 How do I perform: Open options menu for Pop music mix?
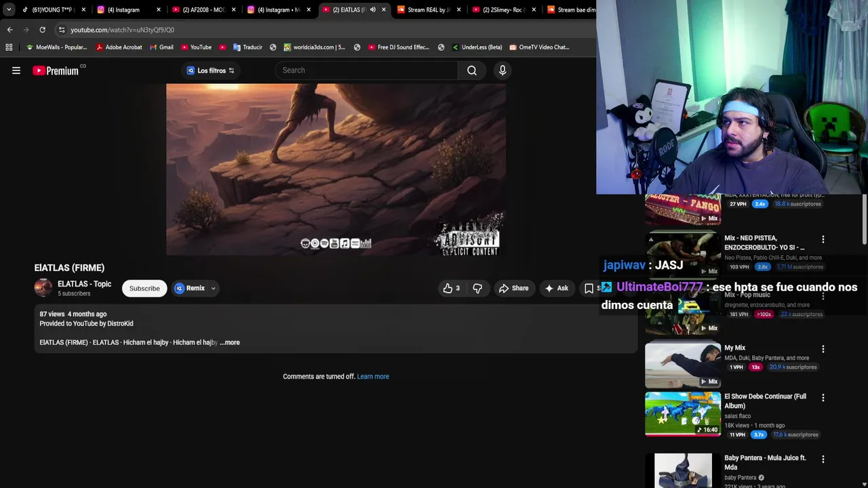(823, 296)
